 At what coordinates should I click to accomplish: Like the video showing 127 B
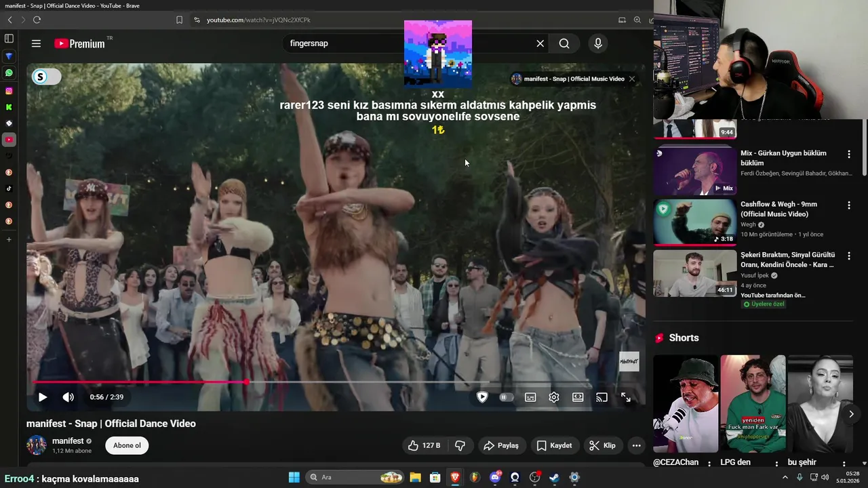point(424,445)
